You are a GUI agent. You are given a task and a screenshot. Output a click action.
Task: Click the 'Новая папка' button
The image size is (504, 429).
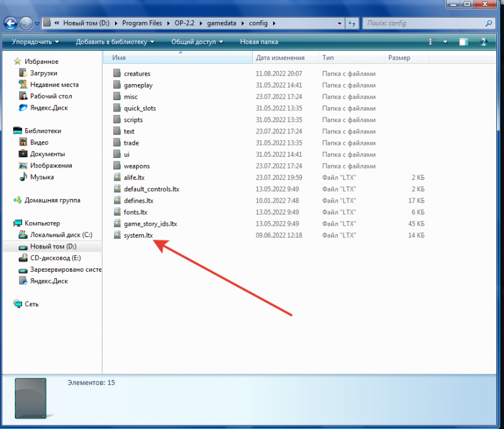[259, 42]
